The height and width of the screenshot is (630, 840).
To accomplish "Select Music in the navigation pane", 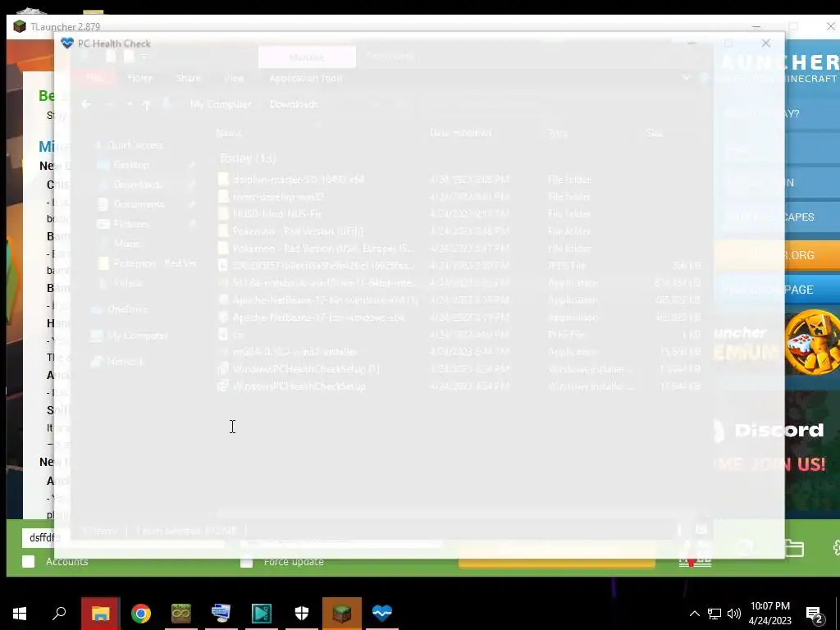I will (x=127, y=243).
